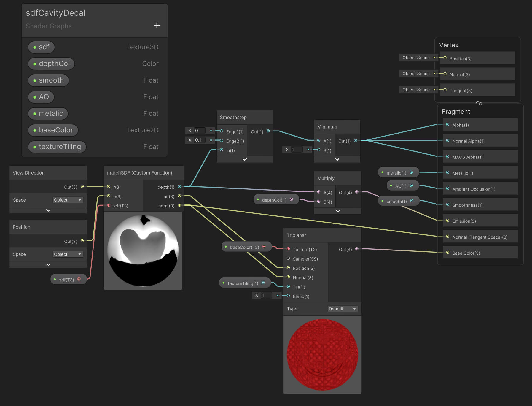Click the Vertex Position(3) input port
Image resolution: width=532 pixels, height=406 pixels.
(445, 58)
